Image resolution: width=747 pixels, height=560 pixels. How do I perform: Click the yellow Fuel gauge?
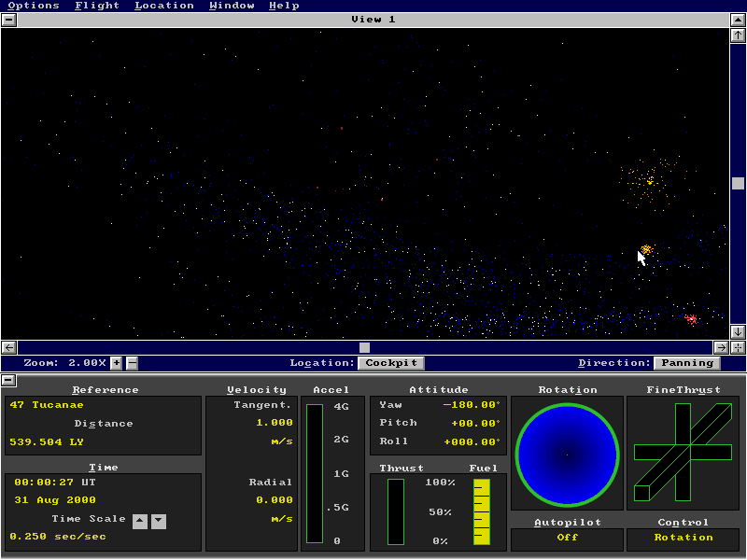coord(482,511)
